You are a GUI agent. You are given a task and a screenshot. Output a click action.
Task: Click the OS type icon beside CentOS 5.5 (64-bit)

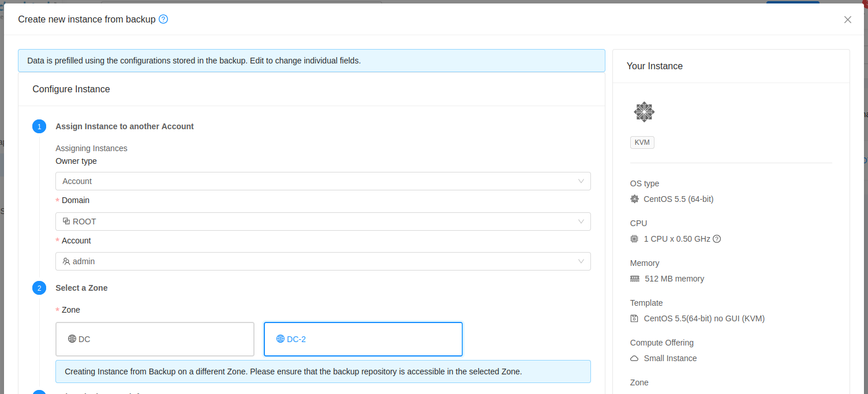pyautogui.click(x=634, y=198)
